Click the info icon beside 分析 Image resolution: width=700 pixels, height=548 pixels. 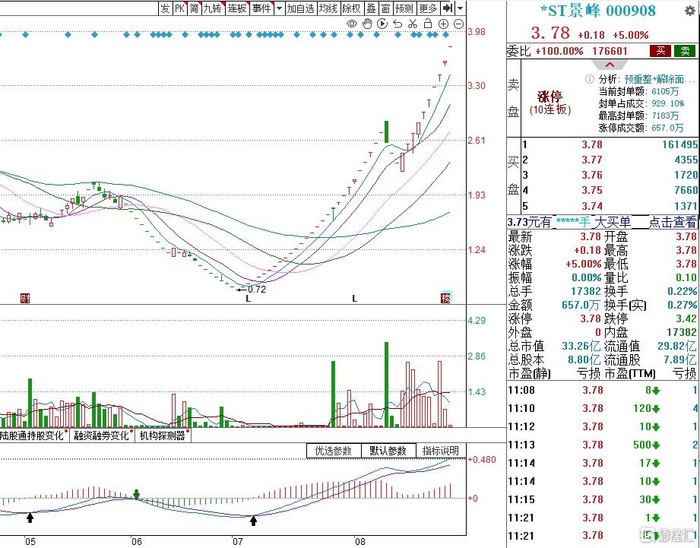(x=589, y=79)
